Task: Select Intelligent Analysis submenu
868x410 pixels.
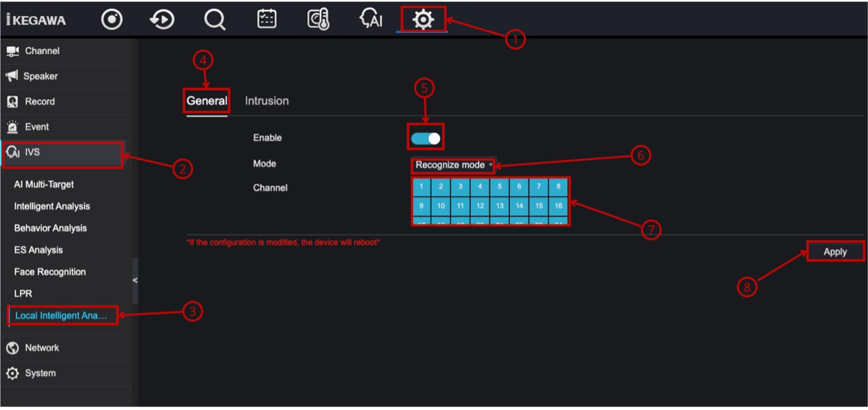Action: 52,206
